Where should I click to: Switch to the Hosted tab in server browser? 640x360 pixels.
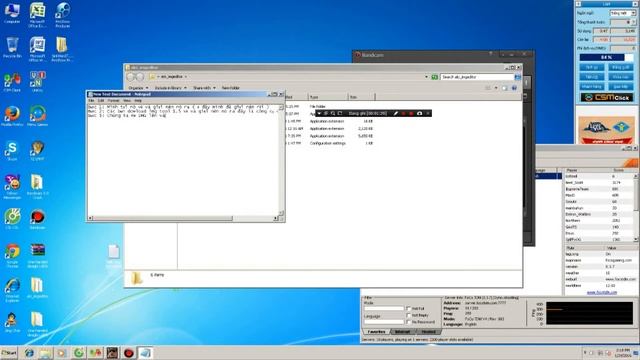(x=429, y=332)
